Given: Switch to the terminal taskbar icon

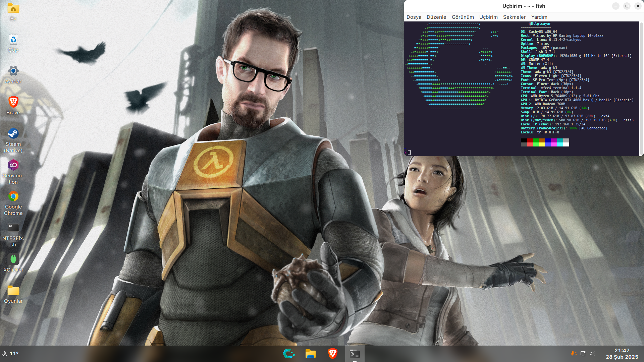Looking at the screenshot, I should [x=355, y=354].
